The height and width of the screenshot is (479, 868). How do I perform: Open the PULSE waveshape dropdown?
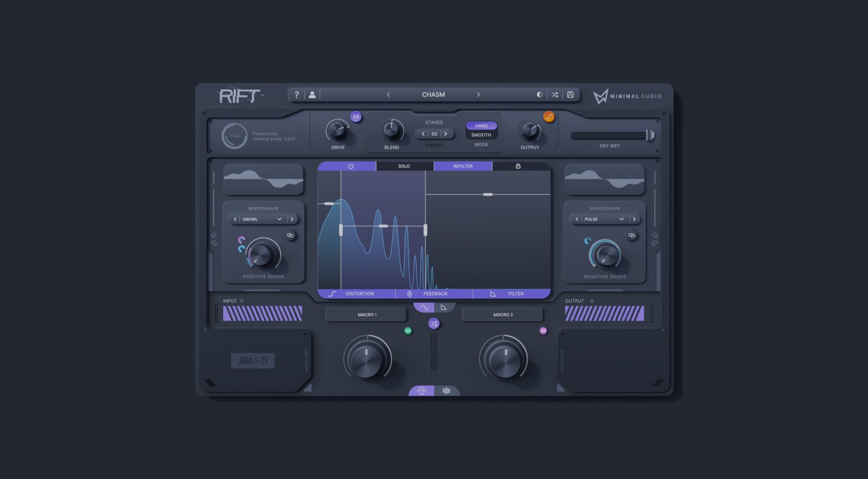tap(604, 219)
